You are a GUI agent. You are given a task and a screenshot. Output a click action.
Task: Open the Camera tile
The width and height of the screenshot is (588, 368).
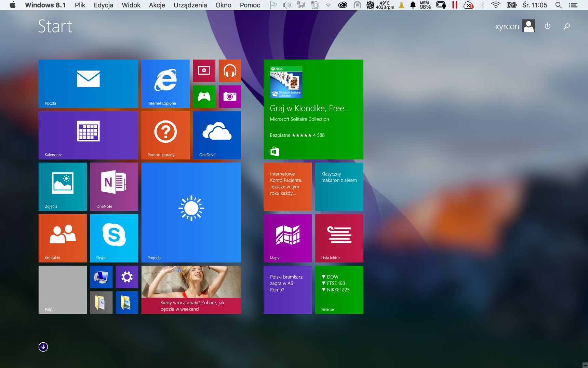click(230, 97)
